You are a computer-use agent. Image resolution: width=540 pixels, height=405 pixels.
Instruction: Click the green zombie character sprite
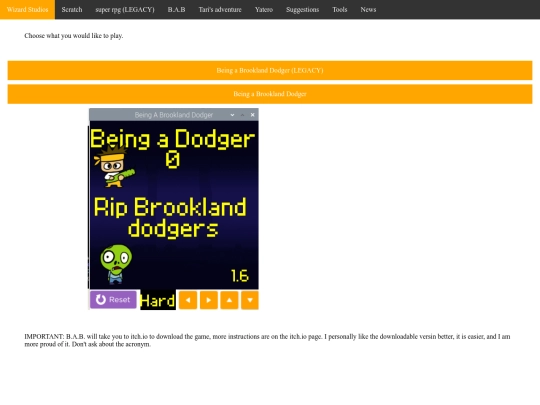[116, 264]
